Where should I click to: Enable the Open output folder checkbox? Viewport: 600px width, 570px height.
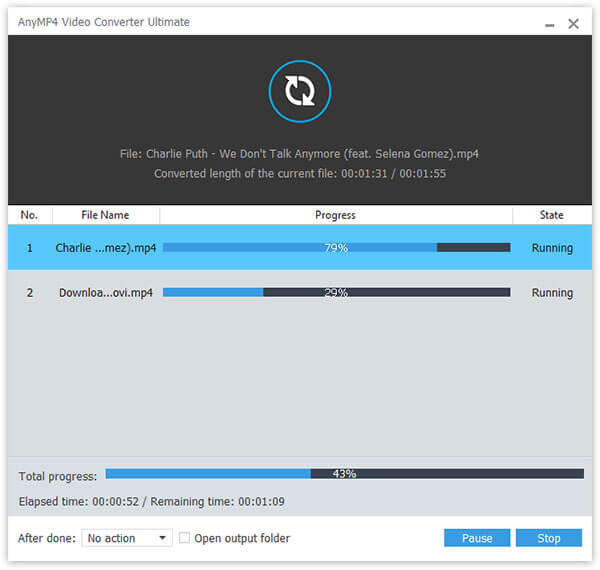coord(184,537)
